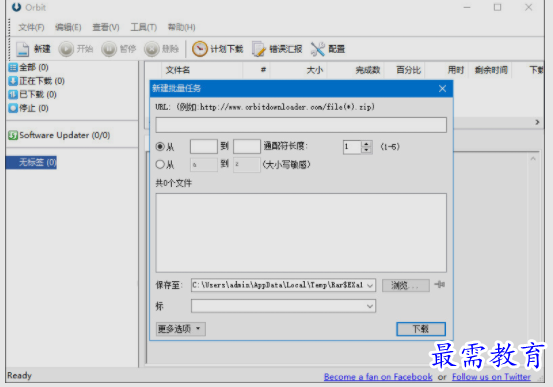Maximize the Orbit window
553x387 pixels.
pyautogui.click(x=497, y=7)
